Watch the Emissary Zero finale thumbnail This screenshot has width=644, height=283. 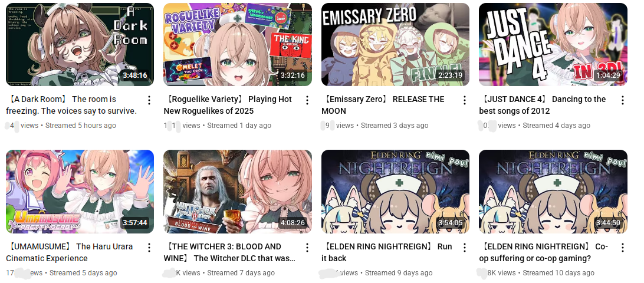tap(396, 44)
